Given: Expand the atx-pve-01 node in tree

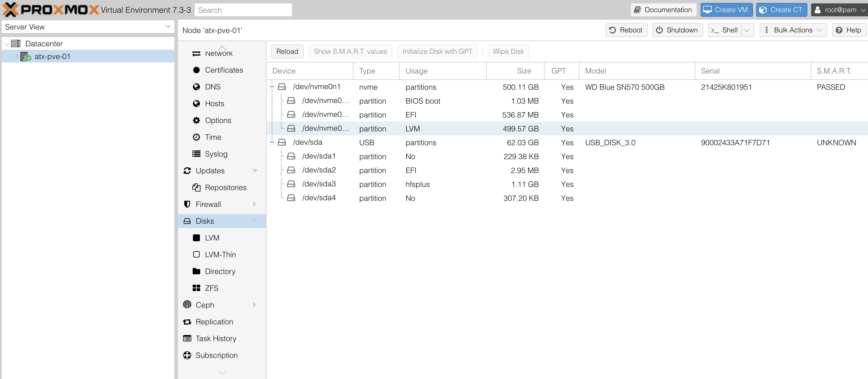Looking at the screenshot, I should (16, 56).
